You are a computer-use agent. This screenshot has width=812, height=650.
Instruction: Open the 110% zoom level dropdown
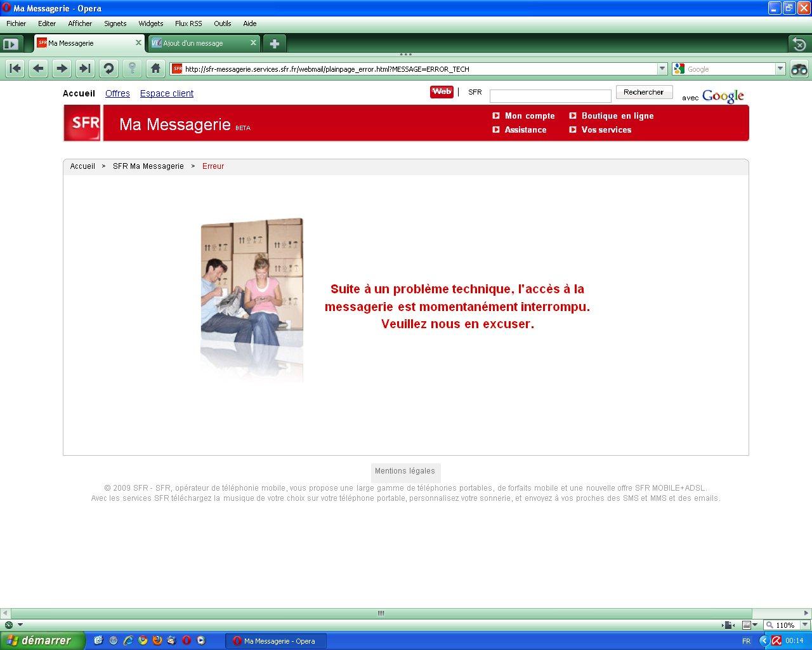(x=805, y=625)
